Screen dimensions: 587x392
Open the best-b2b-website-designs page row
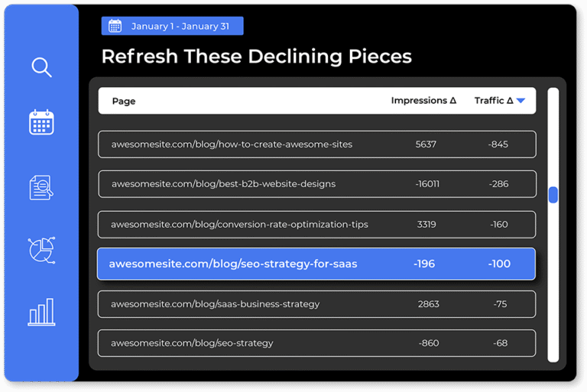click(x=223, y=184)
